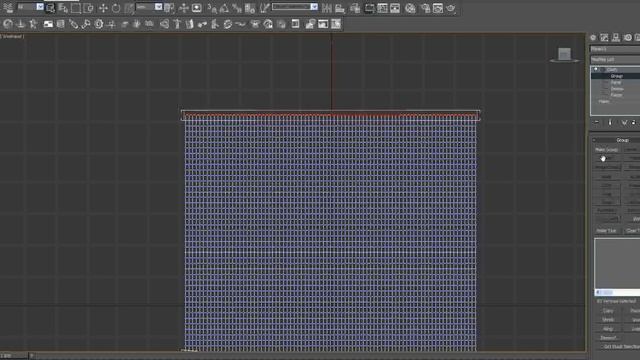This screenshot has height=360, width=640.
Task: Select Seams sub-object in modifier stack
Action: (617, 89)
